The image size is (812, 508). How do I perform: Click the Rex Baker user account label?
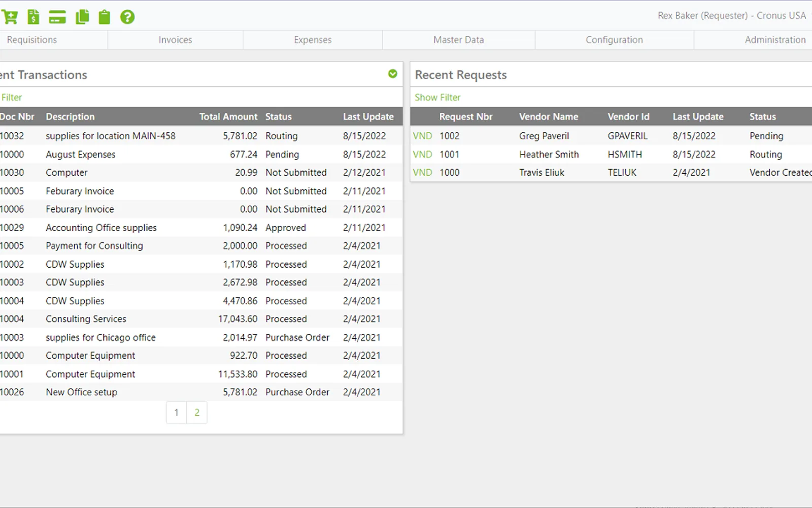click(x=732, y=16)
